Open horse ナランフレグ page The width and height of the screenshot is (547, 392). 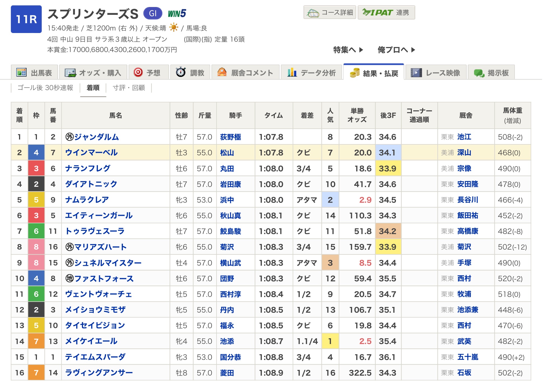(88, 168)
